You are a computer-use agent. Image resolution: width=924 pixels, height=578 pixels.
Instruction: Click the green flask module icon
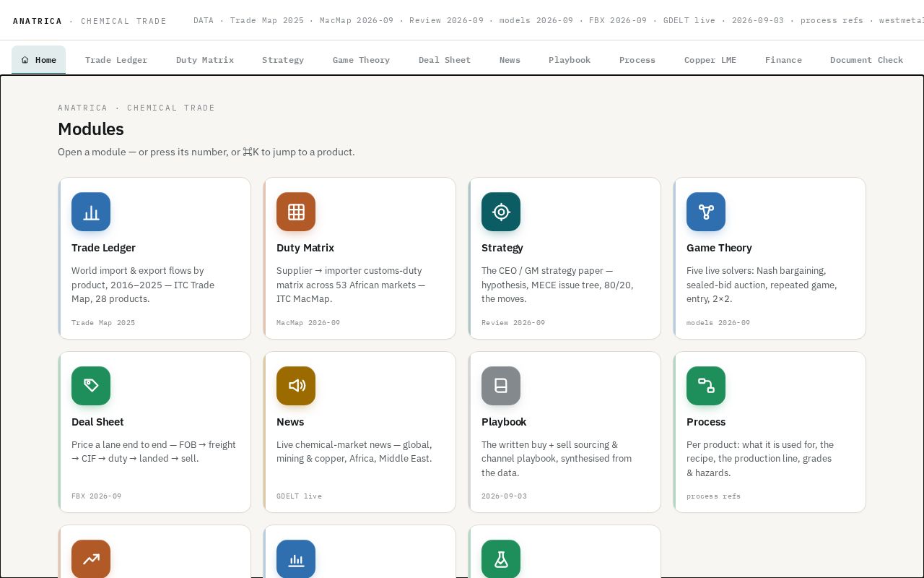pos(501,558)
